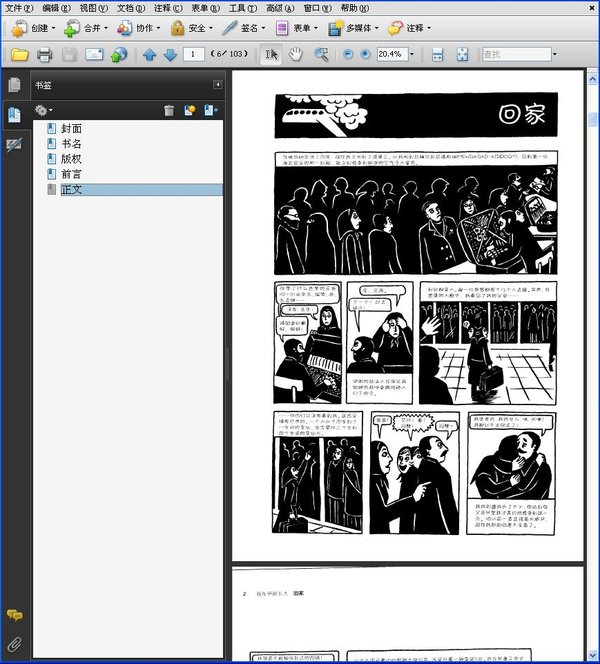Open the 编辑 menu
Viewport: 600px width, 664px height.
pos(56,8)
